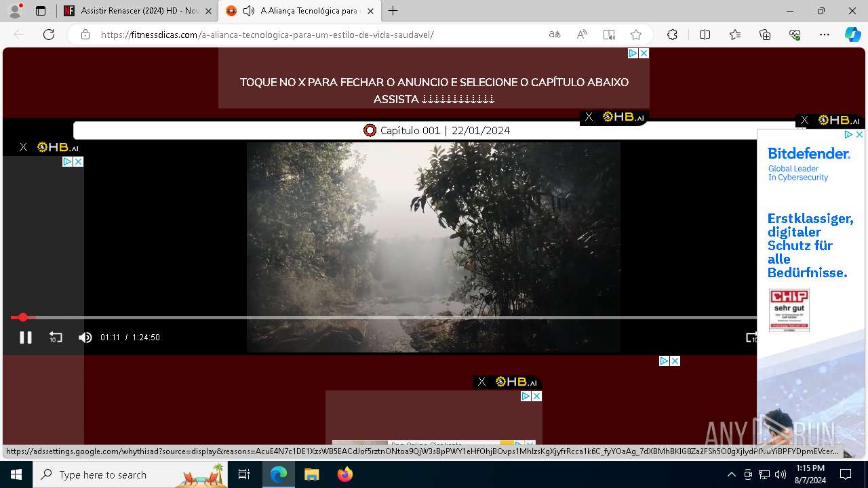868x488 pixels.
Task: View site information lock icon
Action: pos(85,35)
